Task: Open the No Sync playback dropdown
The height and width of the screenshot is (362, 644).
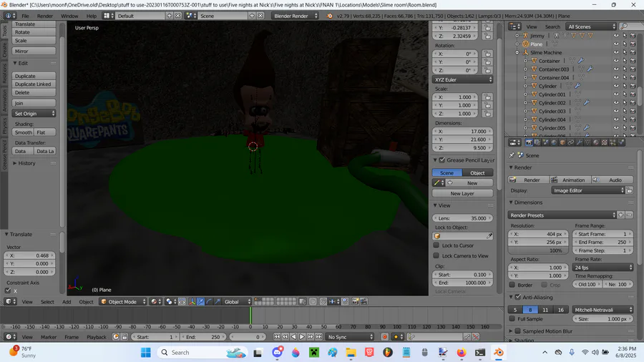Action: coord(349,337)
